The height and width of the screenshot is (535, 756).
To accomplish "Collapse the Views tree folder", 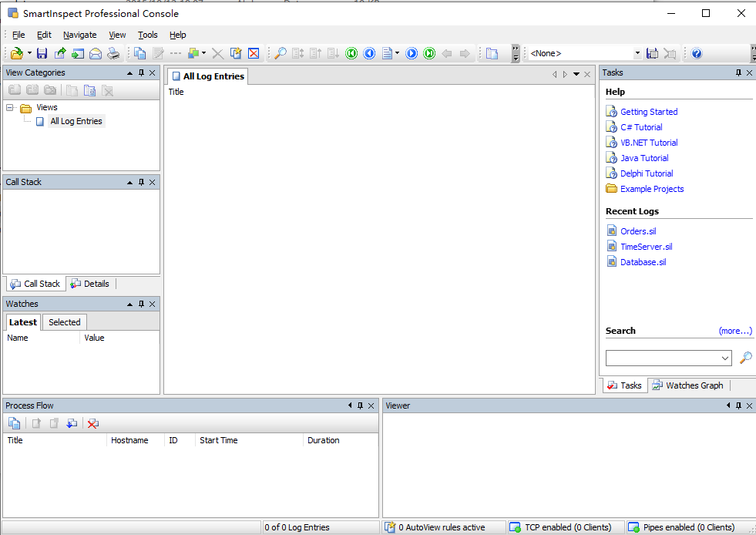I will coord(10,108).
